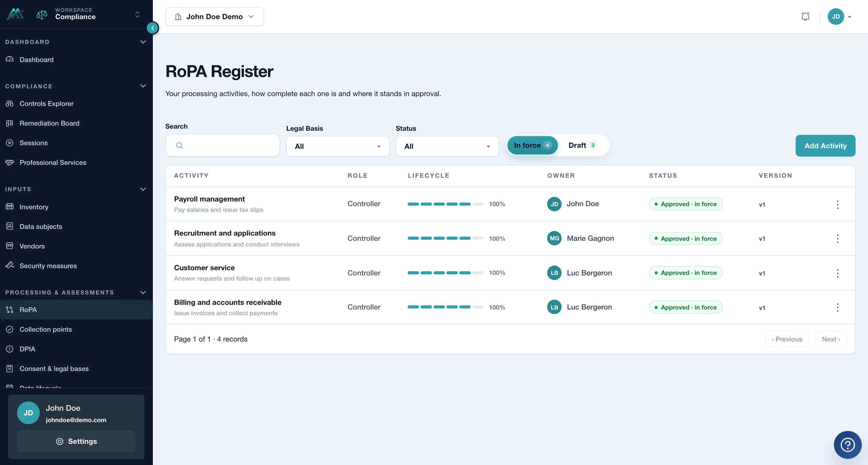The image size is (868, 465).
Task: Go to the DPIA page
Action: [x=76, y=349]
